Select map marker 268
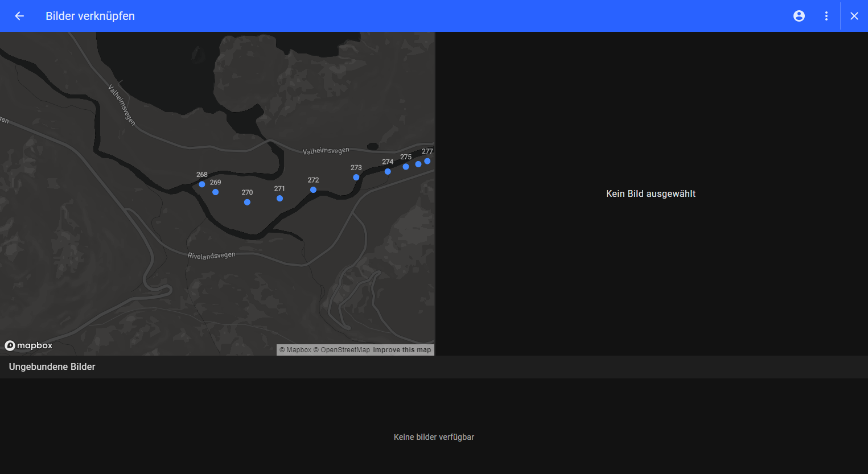The image size is (868, 474). (x=202, y=184)
